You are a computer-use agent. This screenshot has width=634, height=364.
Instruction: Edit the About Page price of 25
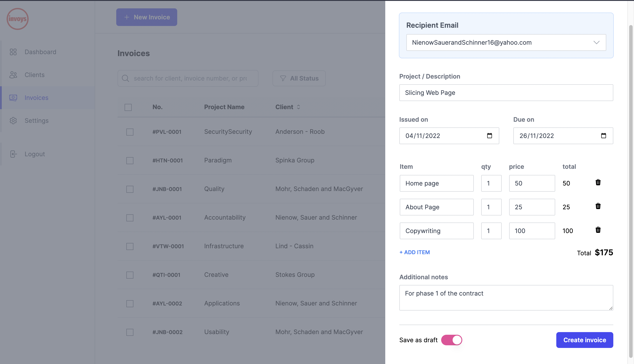click(x=532, y=207)
